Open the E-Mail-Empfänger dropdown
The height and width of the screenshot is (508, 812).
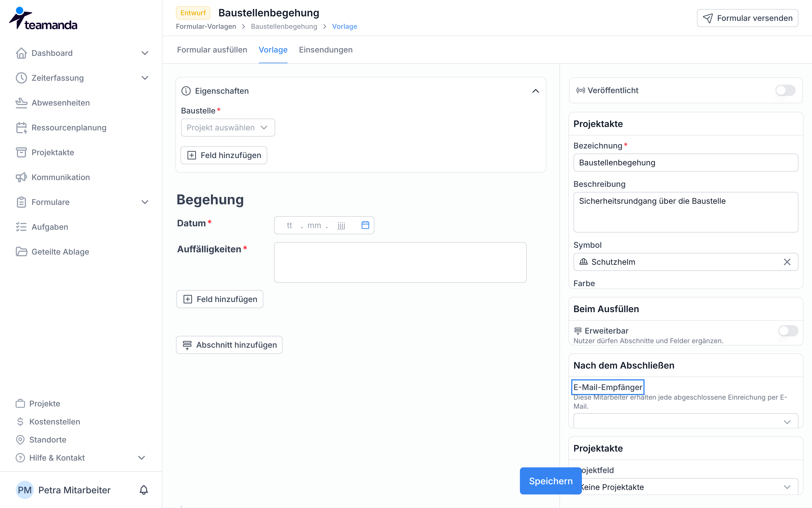coord(685,421)
